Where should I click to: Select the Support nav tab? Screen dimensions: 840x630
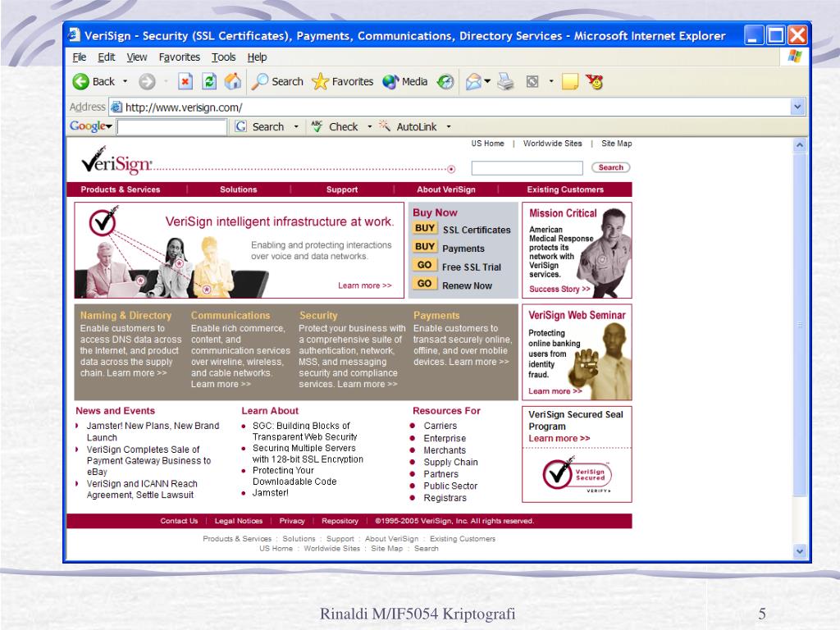click(x=342, y=189)
